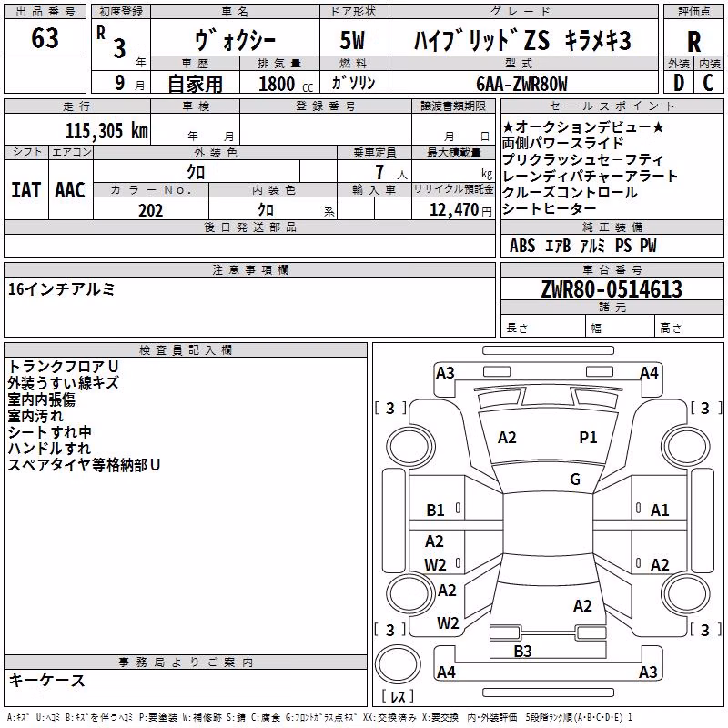728x728 pixels.
Task: Click note 16インチアルミ
Action: [61, 288]
